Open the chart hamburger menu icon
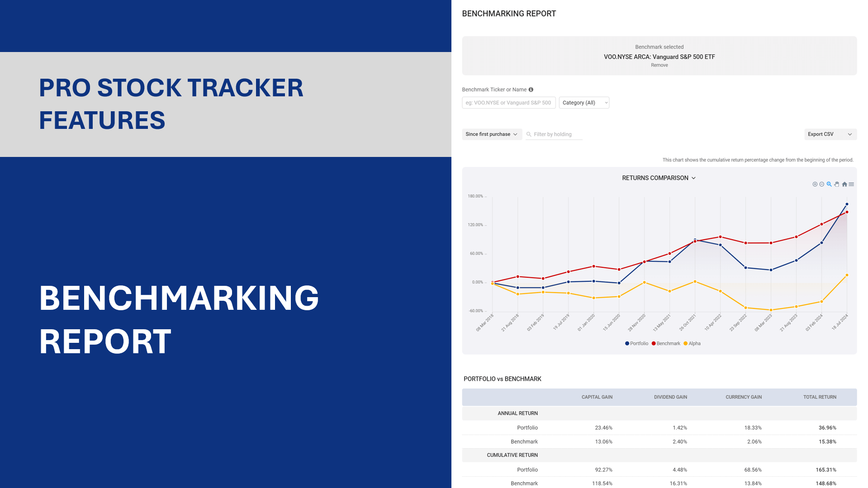This screenshot has width=868, height=488. tap(851, 184)
